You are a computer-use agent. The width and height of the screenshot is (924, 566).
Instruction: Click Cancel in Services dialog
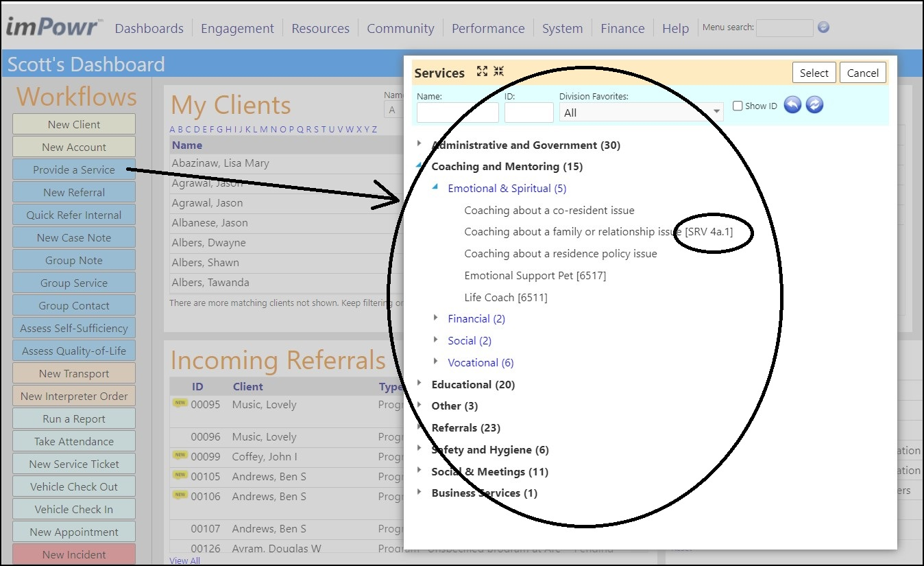pos(863,73)
